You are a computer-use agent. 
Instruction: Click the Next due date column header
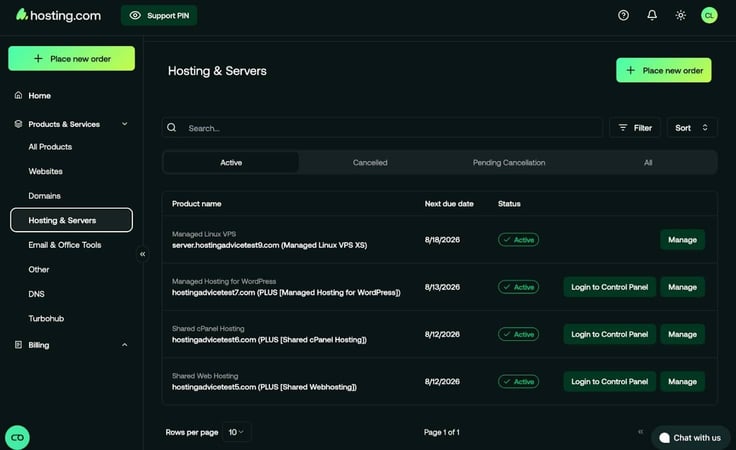(x=449, y=204)
